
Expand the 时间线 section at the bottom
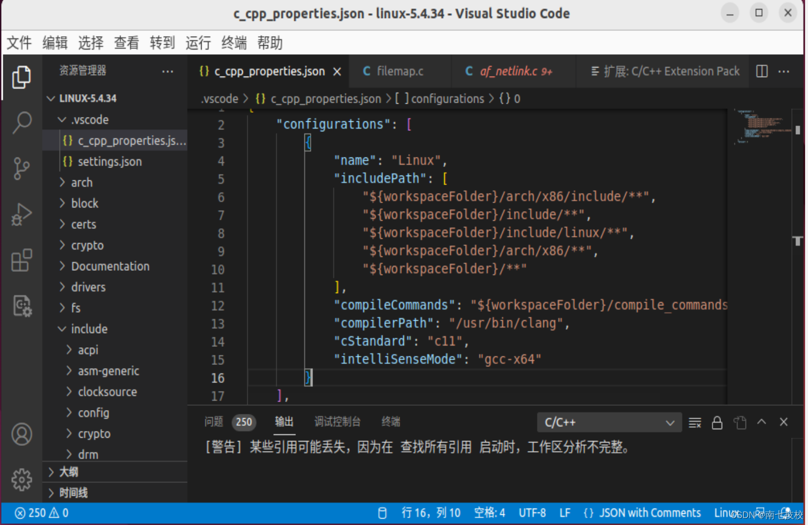[73, 493]
